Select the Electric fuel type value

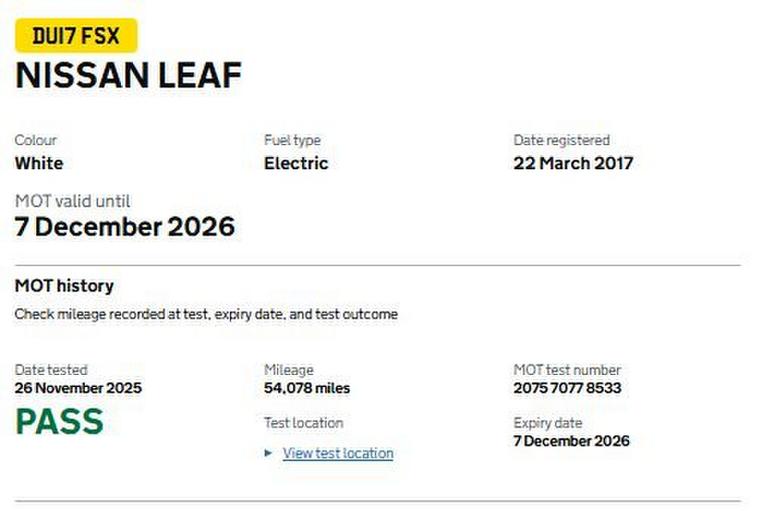pos(296,163)
